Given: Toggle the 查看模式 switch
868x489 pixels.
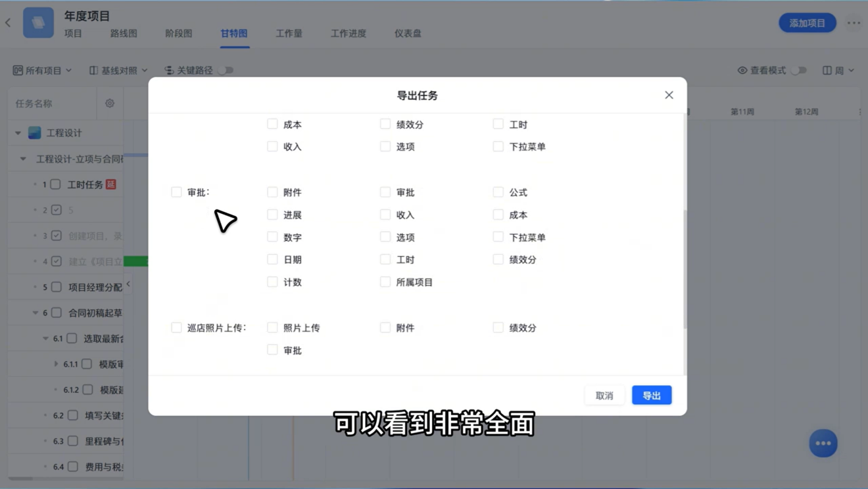Looking at the screenshot, I should tap(799, 70).
